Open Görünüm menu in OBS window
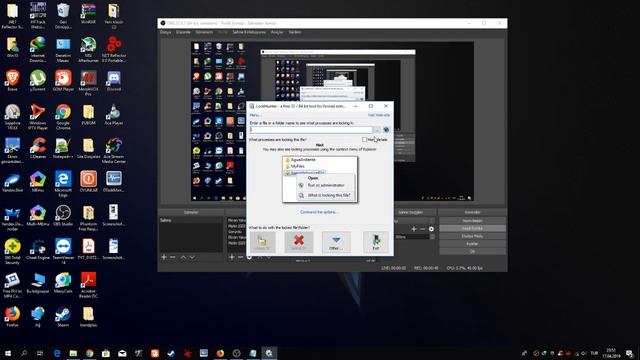 pos(204,32)
